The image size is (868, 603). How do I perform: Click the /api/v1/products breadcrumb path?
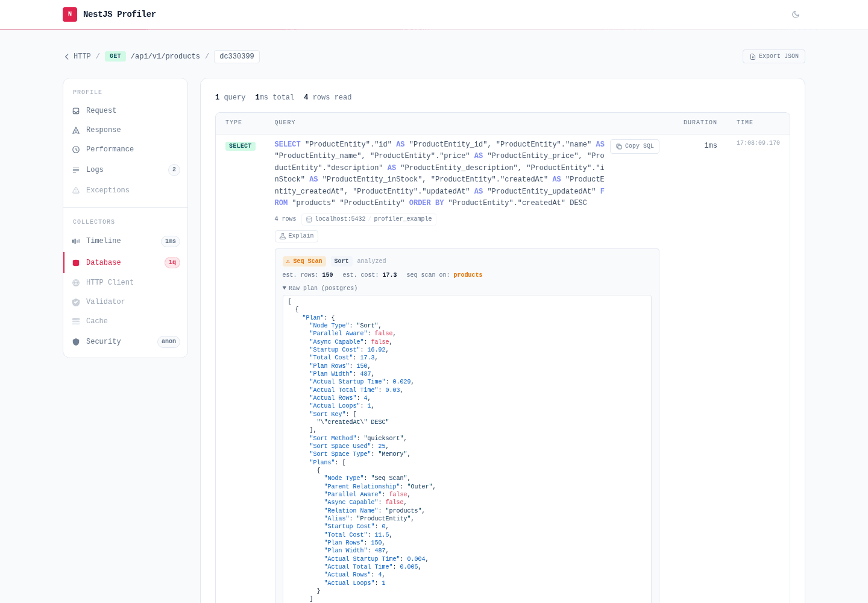click(x=165, y=57)
